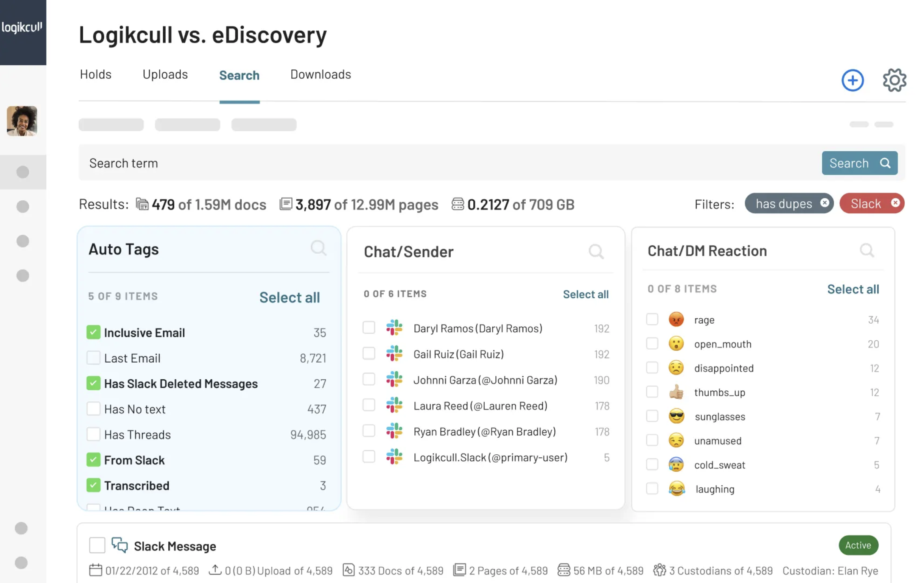
Task: Click the laughing emoji icon
Action: click(677, 489)
